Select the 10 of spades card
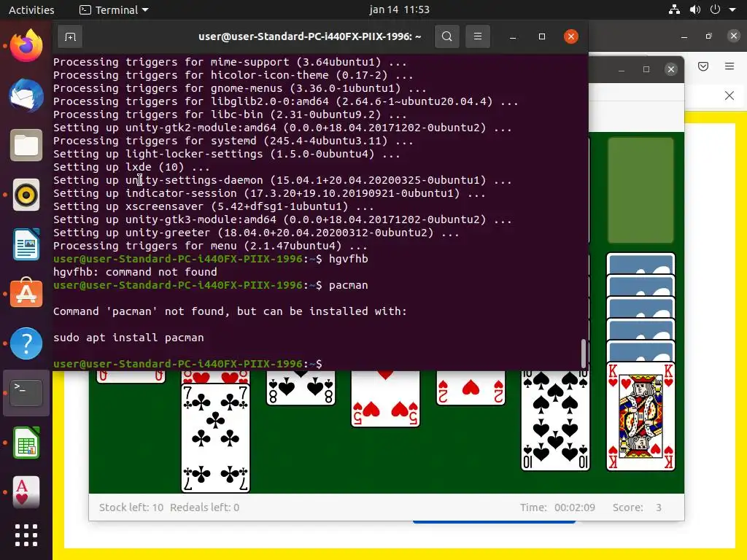 pos(555,420)
